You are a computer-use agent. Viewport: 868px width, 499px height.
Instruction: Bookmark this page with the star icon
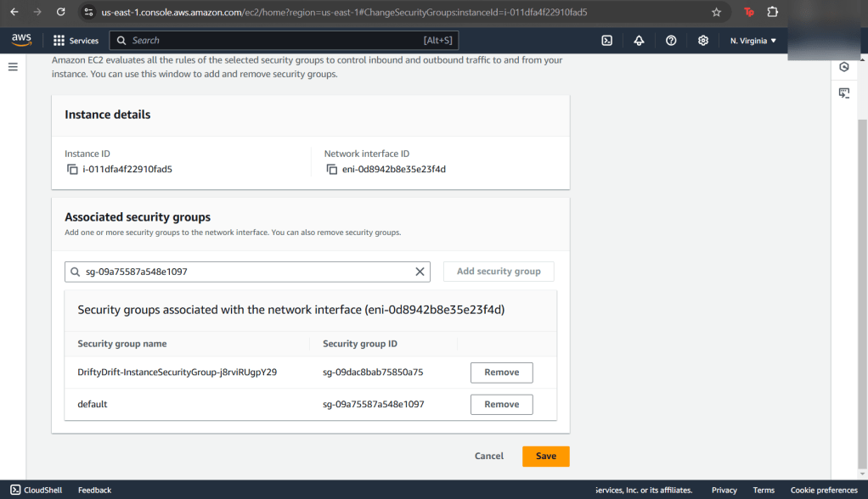tap(716, 13)
